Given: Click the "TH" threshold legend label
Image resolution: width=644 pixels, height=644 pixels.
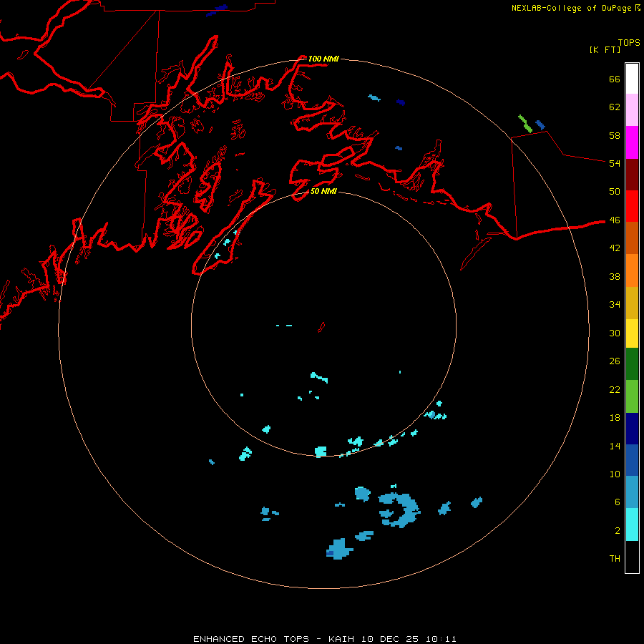Looking at the screenshot, I should [615, 558].
